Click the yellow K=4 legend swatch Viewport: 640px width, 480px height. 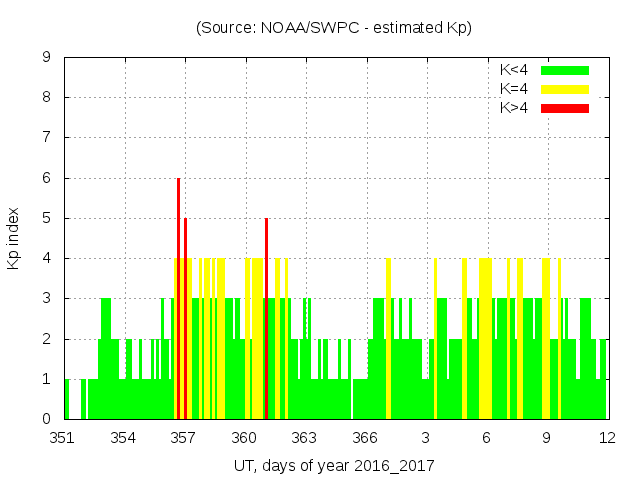click(x=565, y=89)
